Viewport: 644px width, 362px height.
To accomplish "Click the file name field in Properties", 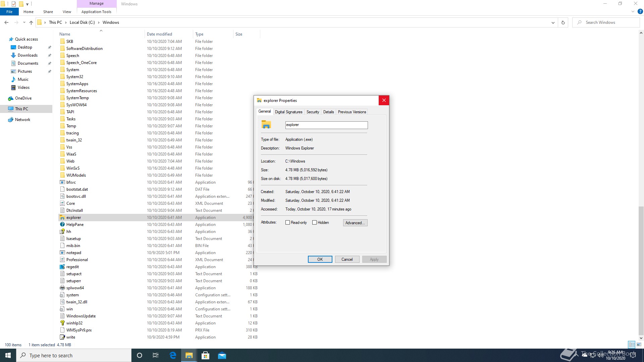I will pos(326,125).
